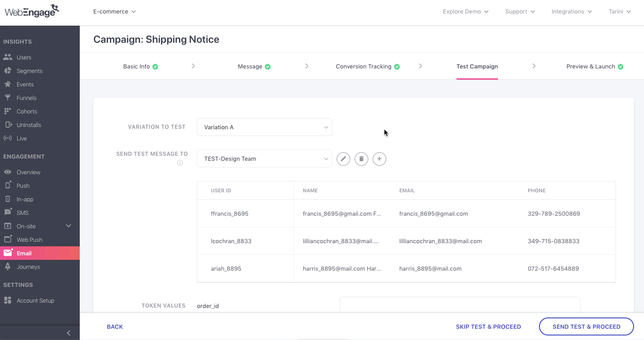
Task: Click the Uninstalls exit icon
Action: pyautogui.click(x=8, y=125)
